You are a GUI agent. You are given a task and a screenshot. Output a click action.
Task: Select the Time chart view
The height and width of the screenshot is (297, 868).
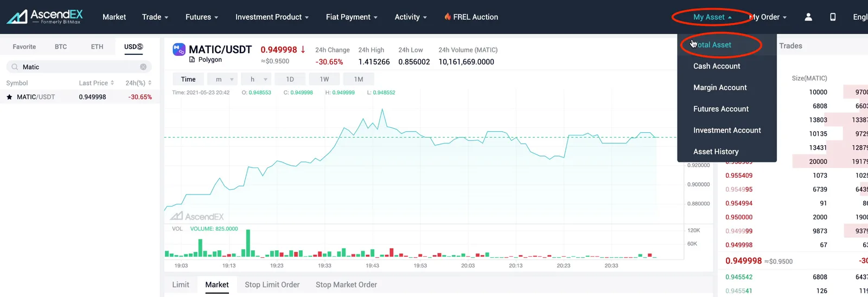[188, 79]
